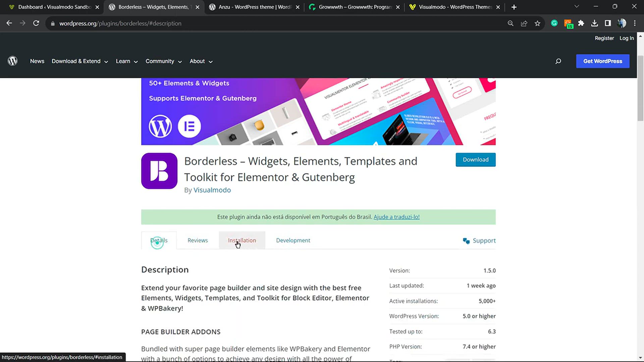Image resolution: width=644 pixels, height=362 pixels.
Task: Click the Description heading
Action: click(x=165, y=270)
